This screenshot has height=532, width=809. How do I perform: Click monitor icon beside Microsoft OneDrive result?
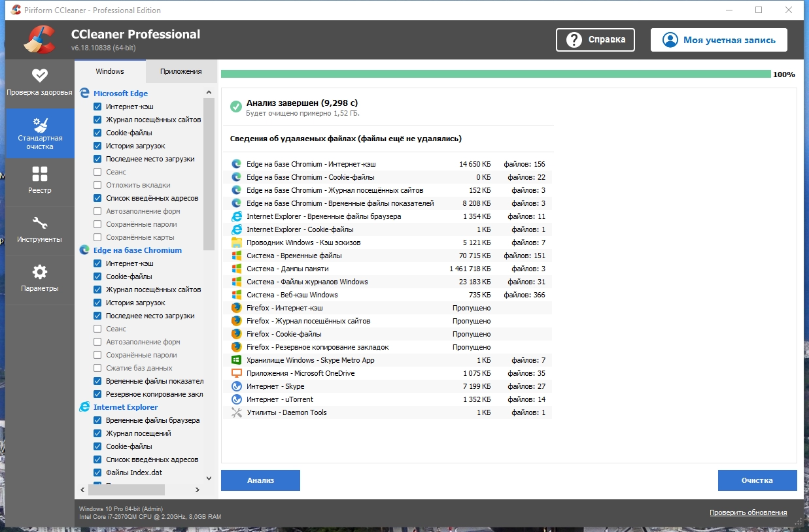236,373
